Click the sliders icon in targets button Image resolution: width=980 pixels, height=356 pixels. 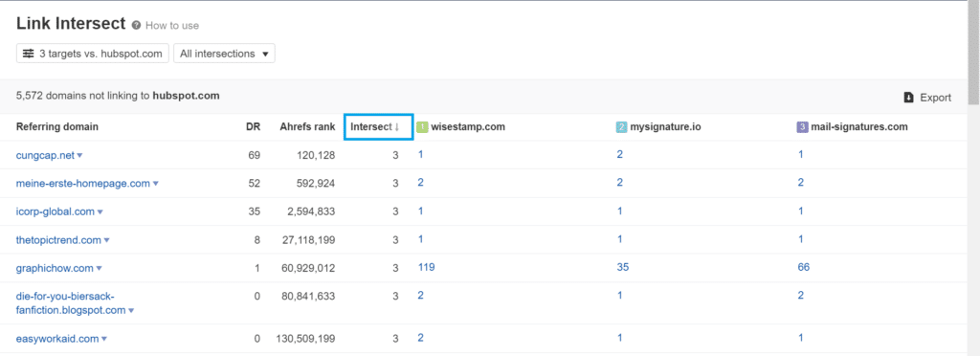pyautogui.click(x=29, y=54)
